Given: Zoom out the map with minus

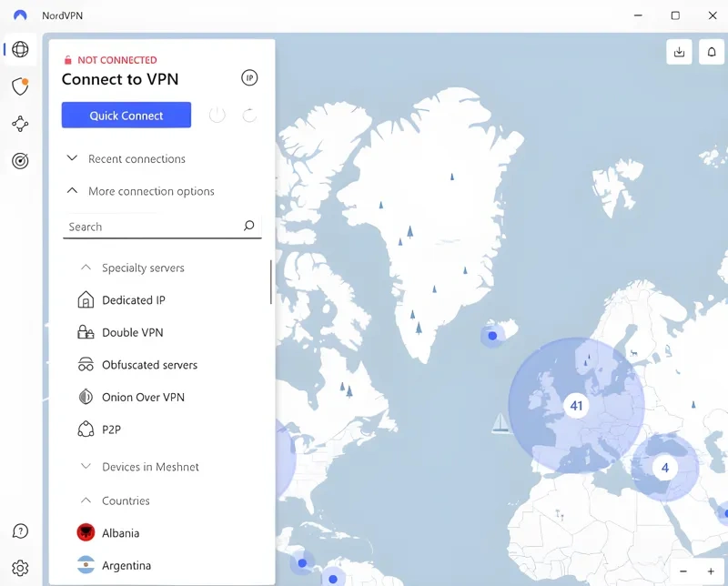Looking at the screenshot, I should [683, 571].
